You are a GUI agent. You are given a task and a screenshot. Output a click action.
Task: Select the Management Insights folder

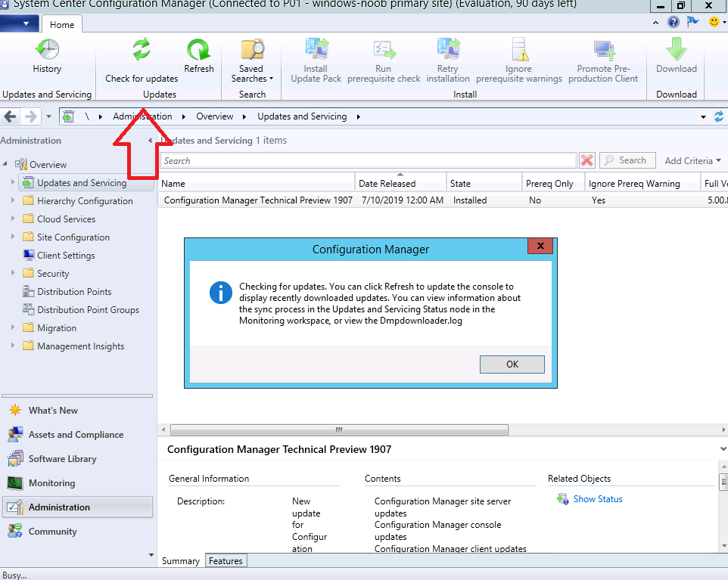[x=80, y=346]
